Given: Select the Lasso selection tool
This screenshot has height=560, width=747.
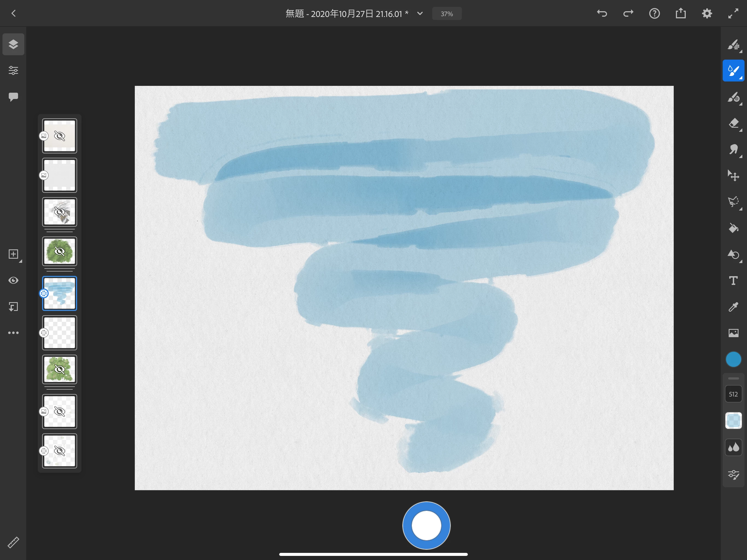Looking at the screenshot, I should 733,202.
